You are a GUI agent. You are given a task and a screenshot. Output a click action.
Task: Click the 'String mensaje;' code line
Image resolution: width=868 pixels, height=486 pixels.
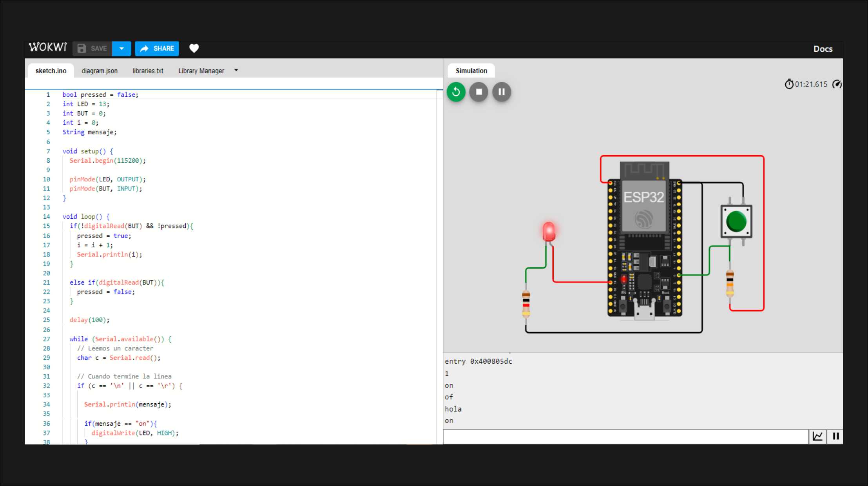[89, 132]
